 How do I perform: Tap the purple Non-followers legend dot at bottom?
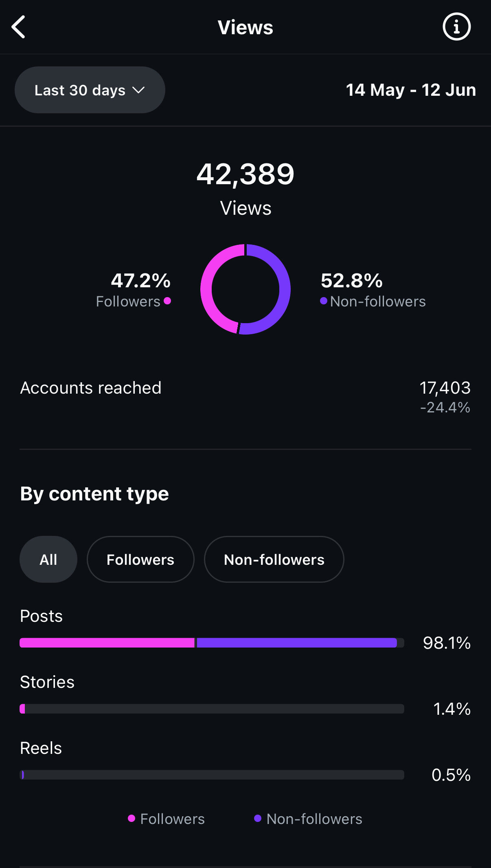[x=258, y=818]
